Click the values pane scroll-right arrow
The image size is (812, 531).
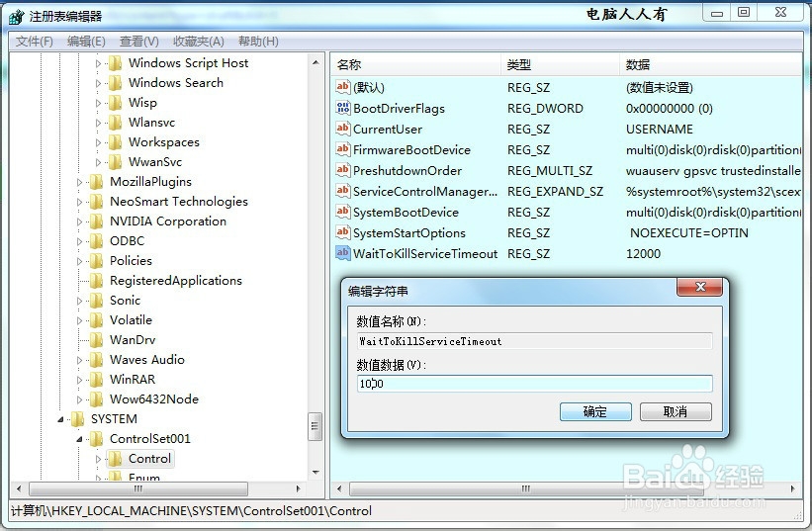(x=793, y=488)
